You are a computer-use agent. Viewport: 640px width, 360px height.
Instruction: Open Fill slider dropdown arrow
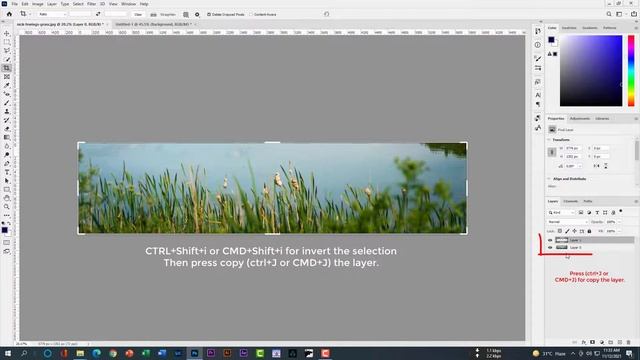(620, 231)
